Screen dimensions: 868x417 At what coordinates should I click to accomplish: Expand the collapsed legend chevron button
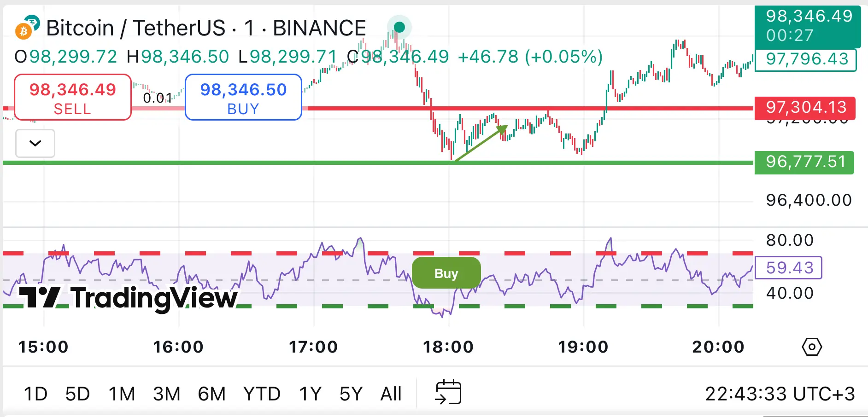35,143
